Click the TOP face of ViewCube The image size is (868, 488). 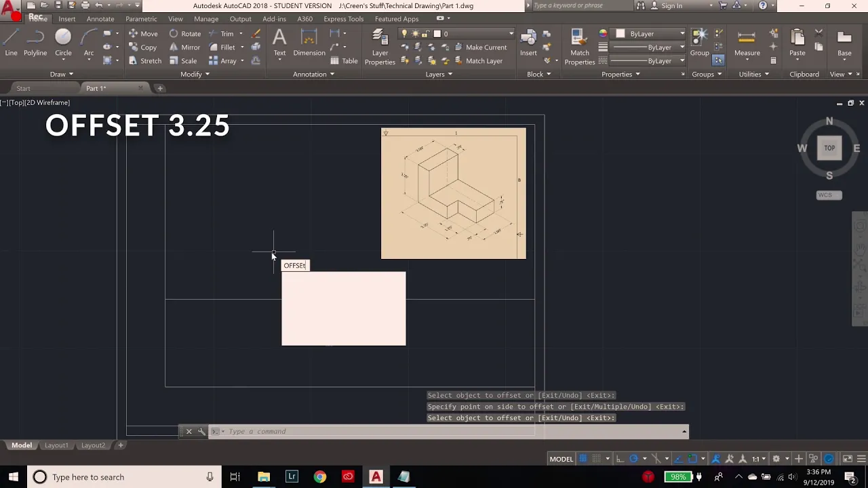point(829,148)
